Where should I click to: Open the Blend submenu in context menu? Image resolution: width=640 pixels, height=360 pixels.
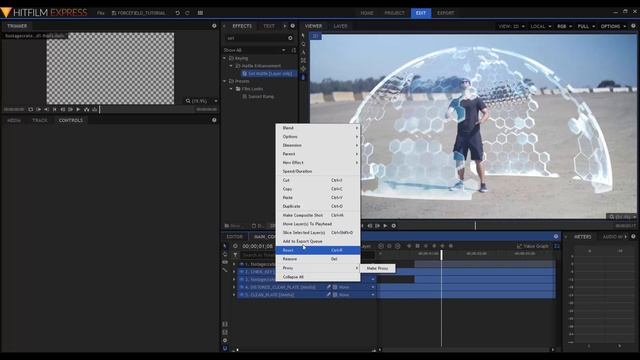point(318,128)
